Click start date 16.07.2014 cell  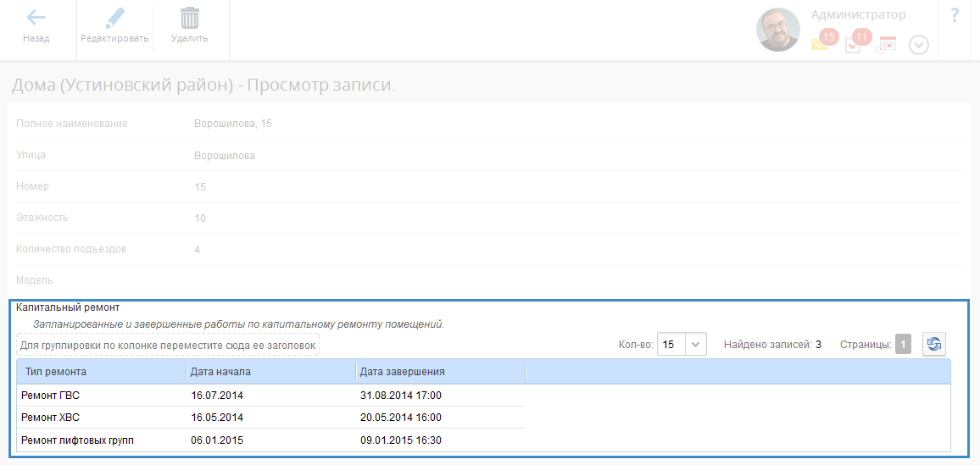point(217,395)
